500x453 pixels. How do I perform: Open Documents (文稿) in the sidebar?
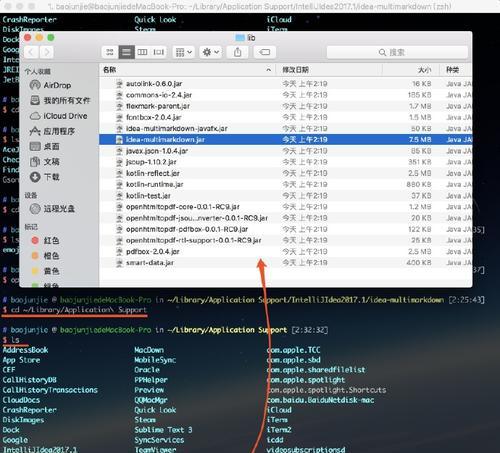45,162
